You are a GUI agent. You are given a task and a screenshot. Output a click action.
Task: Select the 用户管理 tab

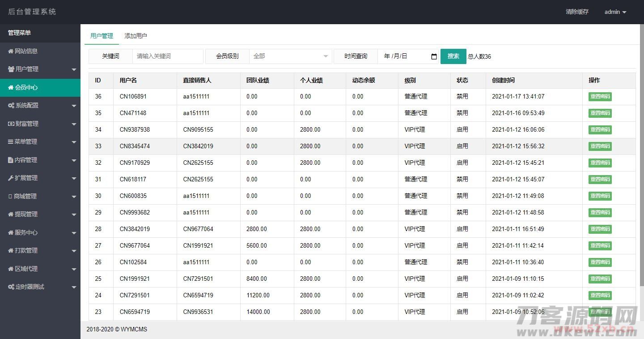[102, 35]
